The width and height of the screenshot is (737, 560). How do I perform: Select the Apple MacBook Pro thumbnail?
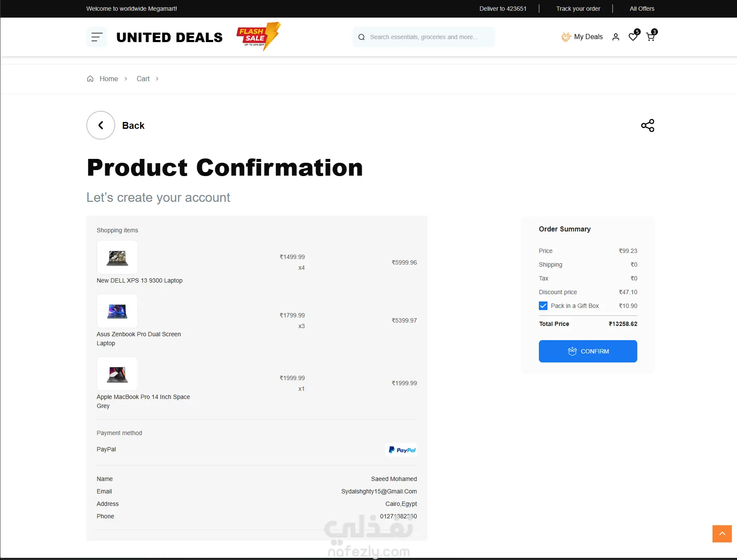coord(117,374)
